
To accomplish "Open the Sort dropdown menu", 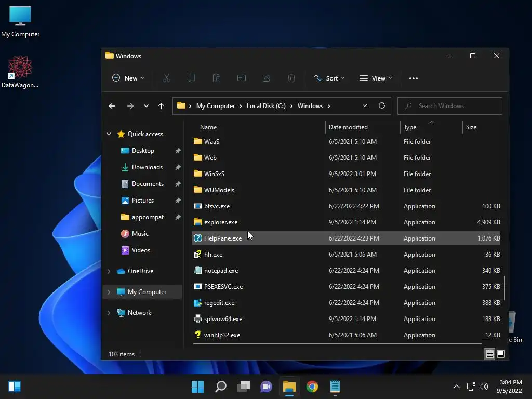I will click(329, 78).
